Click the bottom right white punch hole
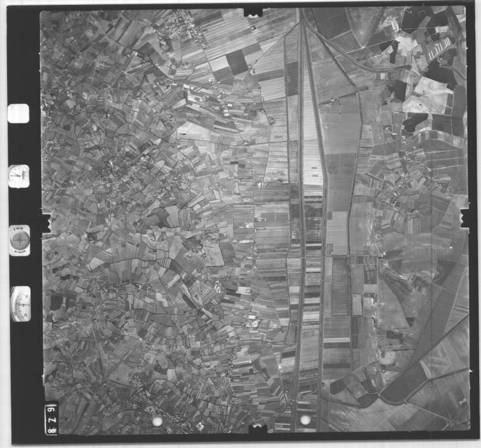Screen dimensions: 481x448 click(x=305, y=419)
